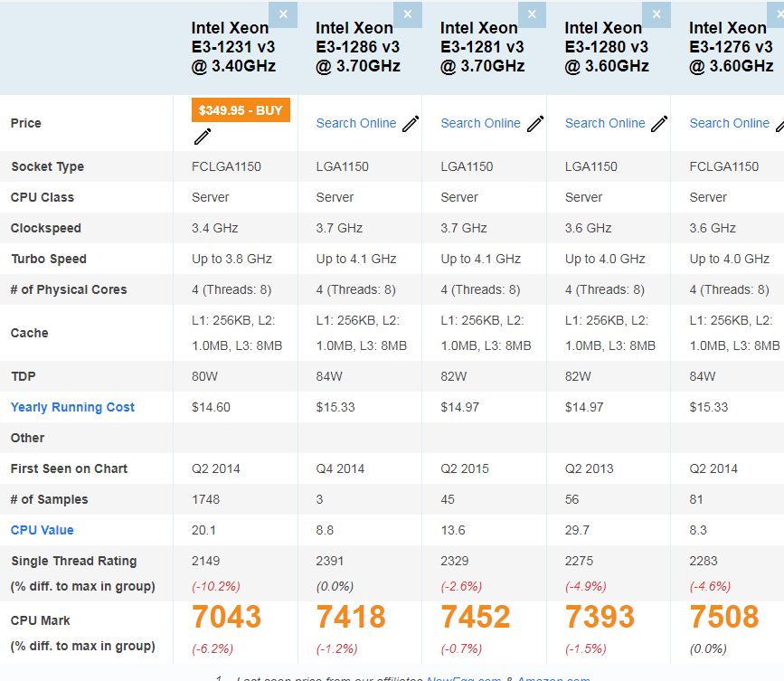
Task: Click Up to 3.8 GHz turbo value
Action: coord(231,259)
